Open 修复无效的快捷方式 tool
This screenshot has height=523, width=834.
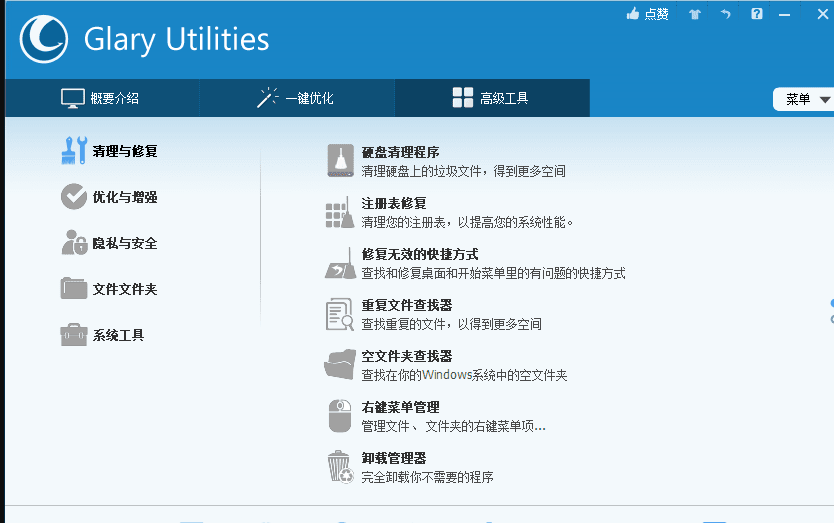[419, 254]
